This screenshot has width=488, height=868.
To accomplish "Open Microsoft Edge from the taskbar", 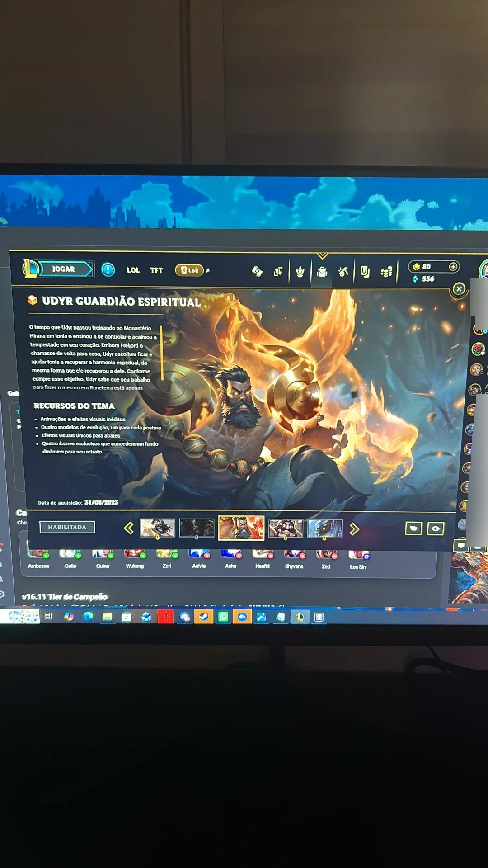I will click(x=88, y=617).
